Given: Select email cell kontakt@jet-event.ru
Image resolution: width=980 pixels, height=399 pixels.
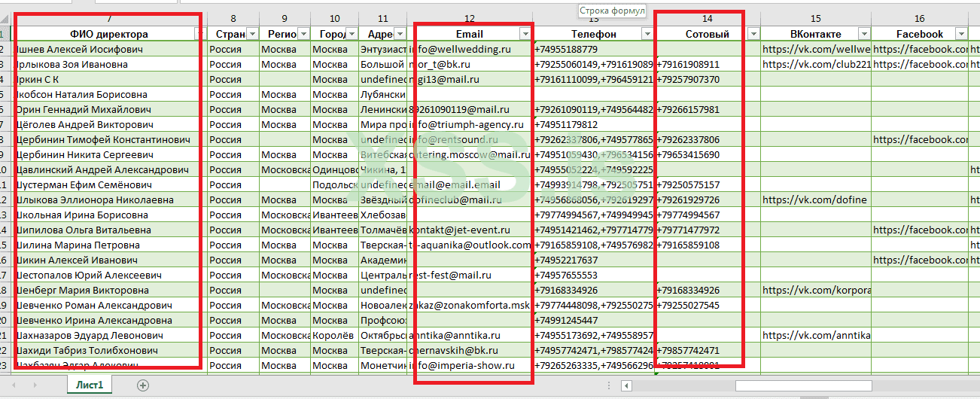Looking at the screenshot, I should tap(470, 230).
